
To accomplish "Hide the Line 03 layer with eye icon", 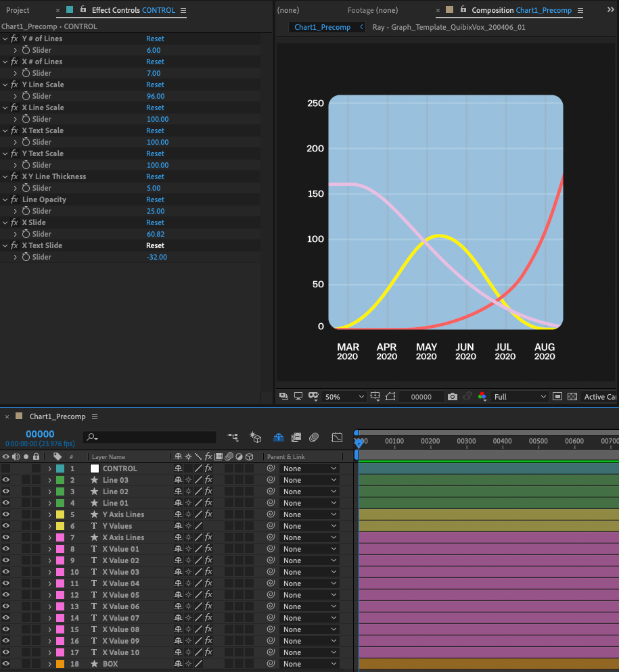I will pos(6,480).
